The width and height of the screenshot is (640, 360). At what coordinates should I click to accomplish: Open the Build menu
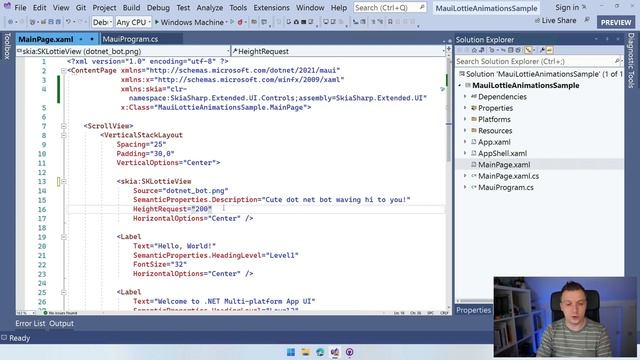(131, 7)
